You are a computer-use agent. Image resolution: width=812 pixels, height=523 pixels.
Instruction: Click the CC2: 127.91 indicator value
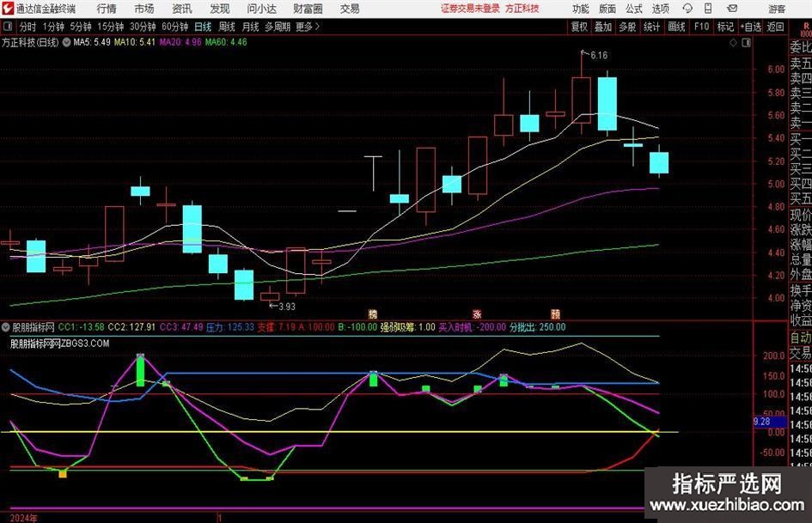pyautogui.click(x=131, y=327)
